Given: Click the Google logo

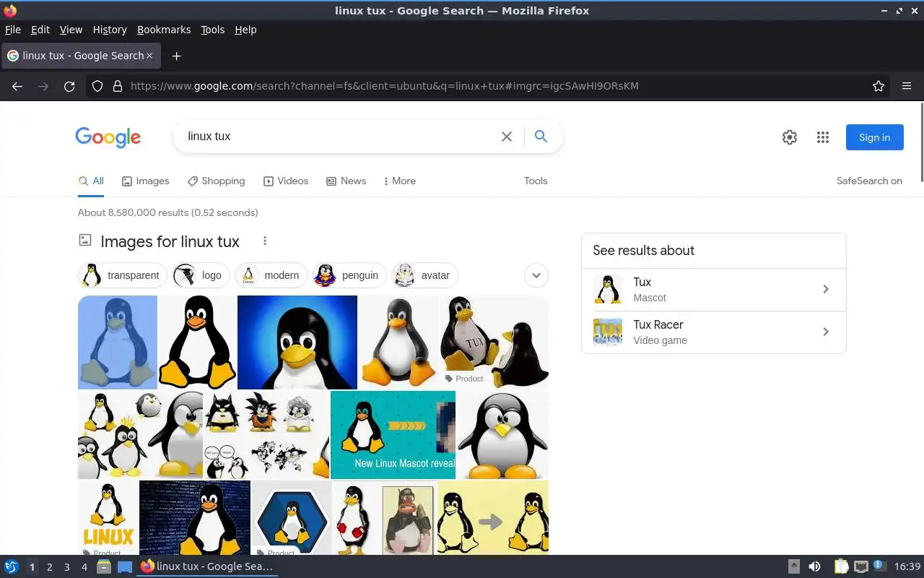Looking at the screenshot, I should coord(108,137).
